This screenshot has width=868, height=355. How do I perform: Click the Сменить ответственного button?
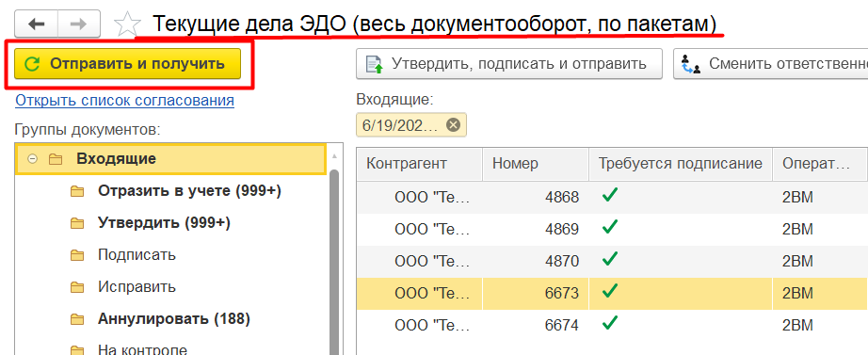(x=771, y=64)
